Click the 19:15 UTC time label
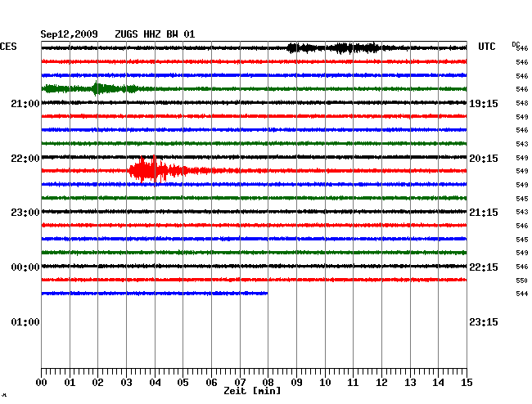The image size is (532, 404). [x=484, y=103]
